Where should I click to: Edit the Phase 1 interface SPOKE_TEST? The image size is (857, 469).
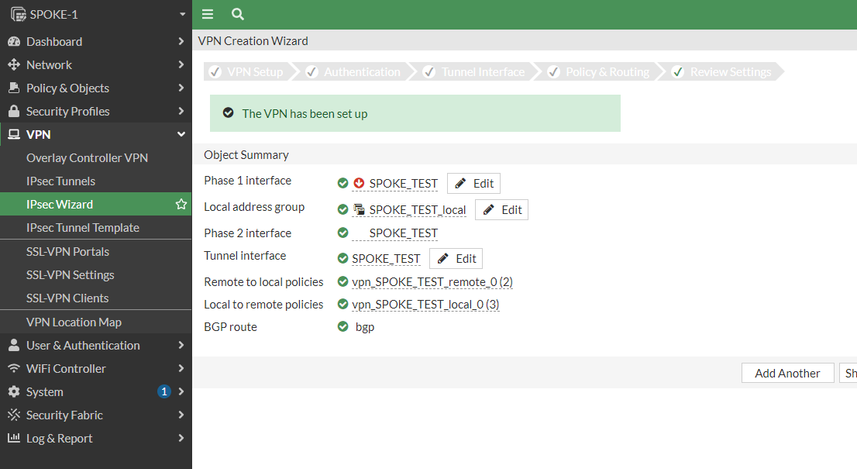click(473, 183)
